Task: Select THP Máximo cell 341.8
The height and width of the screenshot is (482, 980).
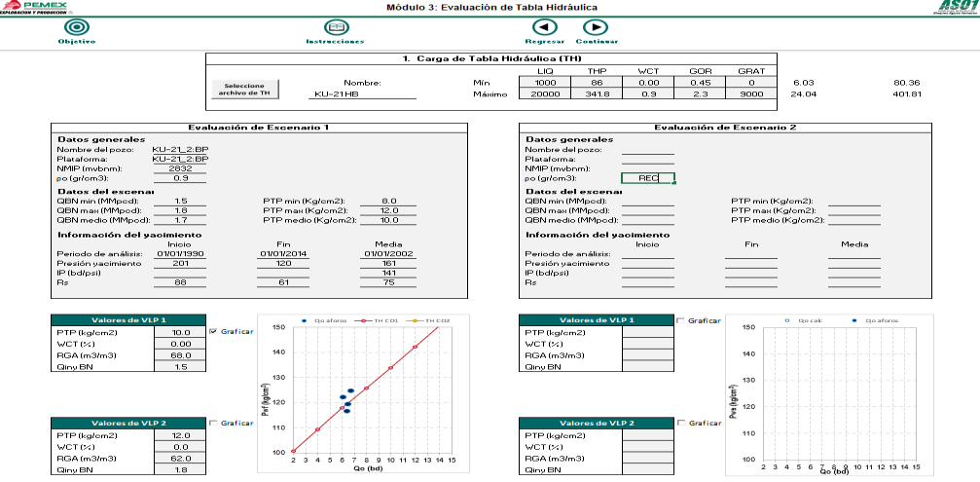Action: coord(597,94)
